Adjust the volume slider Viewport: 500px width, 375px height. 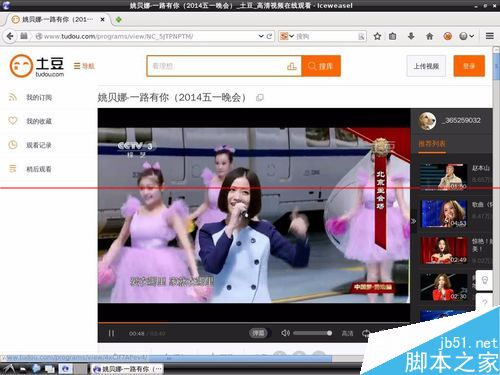[312, 333]
